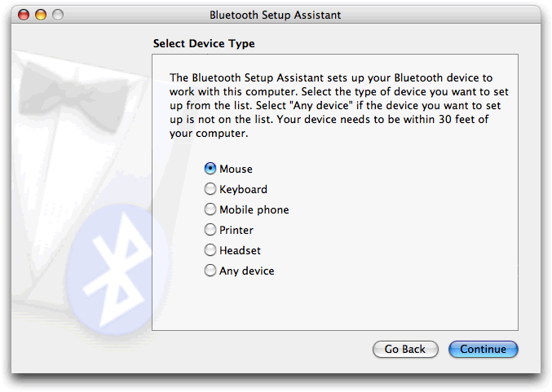Pick the Mobile phone radio button

(x=210, y=209)
